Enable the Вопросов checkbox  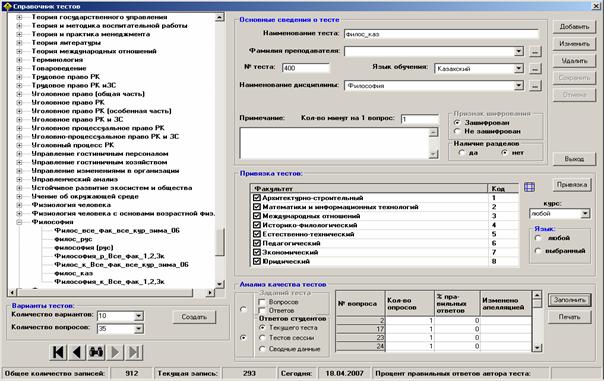tap(262, 302)
